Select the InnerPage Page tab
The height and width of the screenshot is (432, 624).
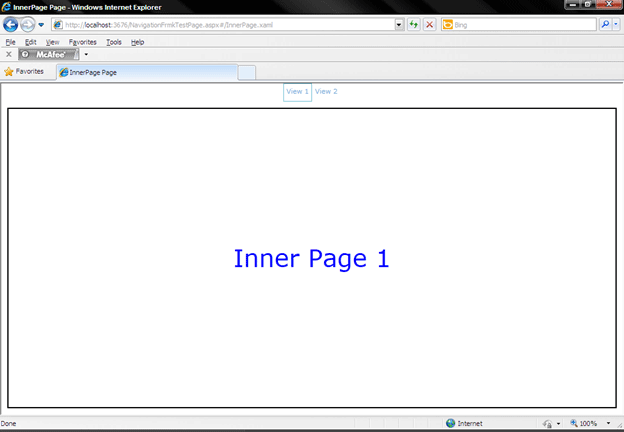pos(147,72)
